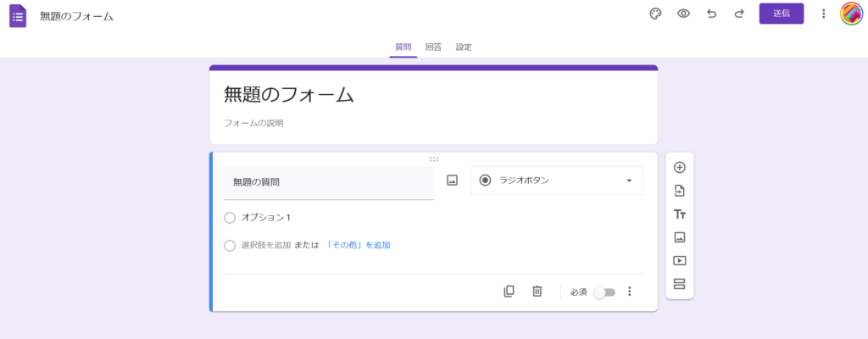The image size is (868, 339).
Task: Add a new question from side toolbar
Action: click(679, 168)
